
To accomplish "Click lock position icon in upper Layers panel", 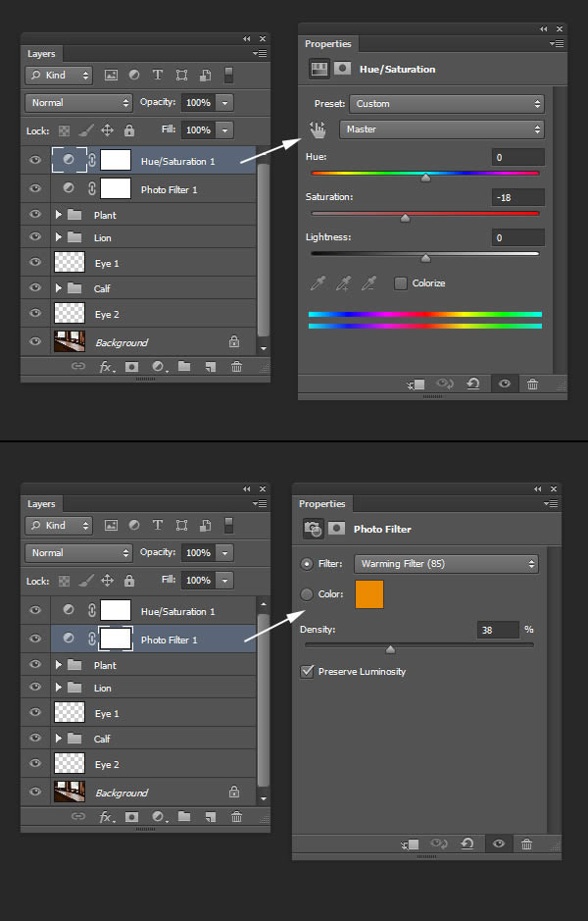I will coord(108,129).
